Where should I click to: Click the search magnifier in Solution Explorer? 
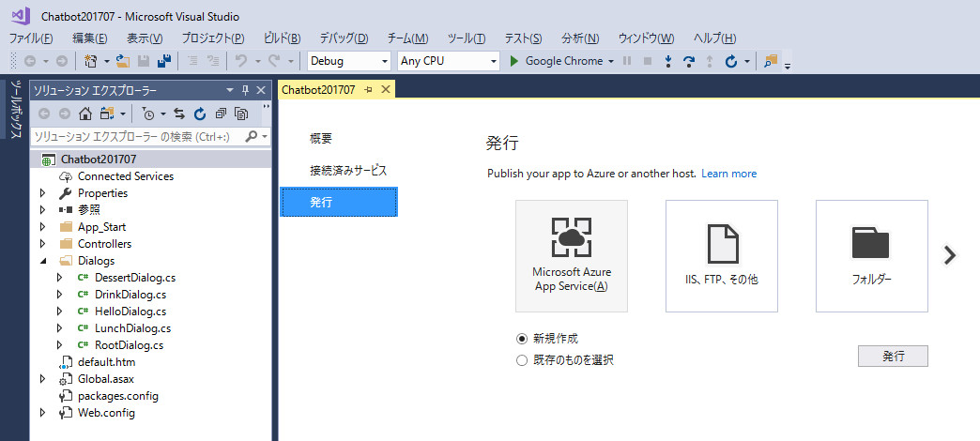coord(252,136)
